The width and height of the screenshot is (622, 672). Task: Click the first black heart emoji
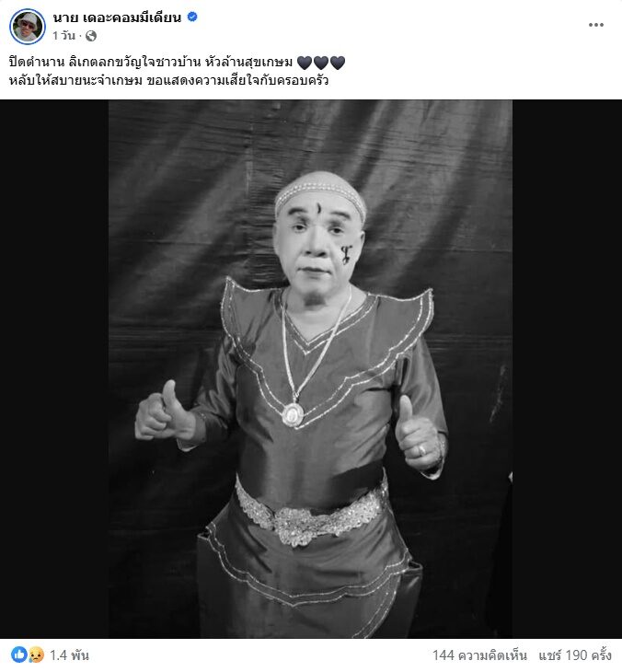(x=305, y=63)
